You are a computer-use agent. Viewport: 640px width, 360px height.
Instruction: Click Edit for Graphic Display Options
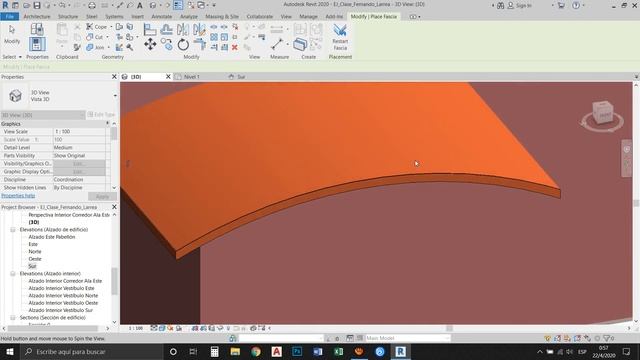79,171
